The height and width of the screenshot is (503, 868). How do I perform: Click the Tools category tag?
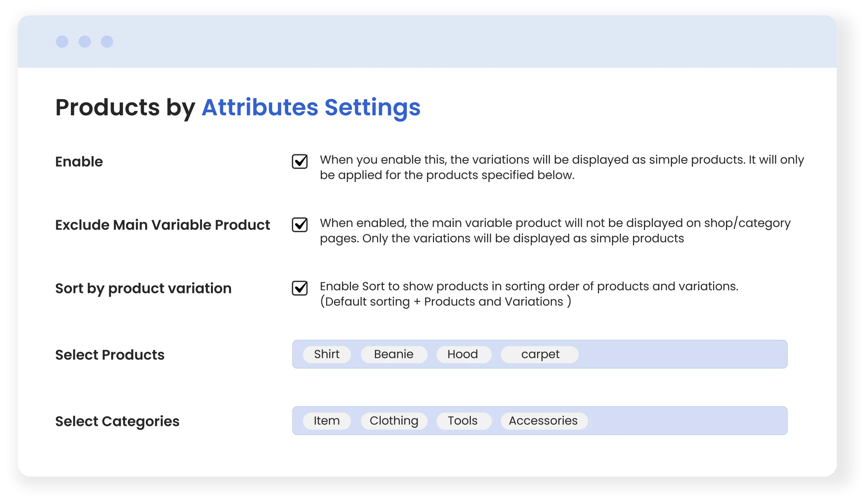[x=463, y=421]
